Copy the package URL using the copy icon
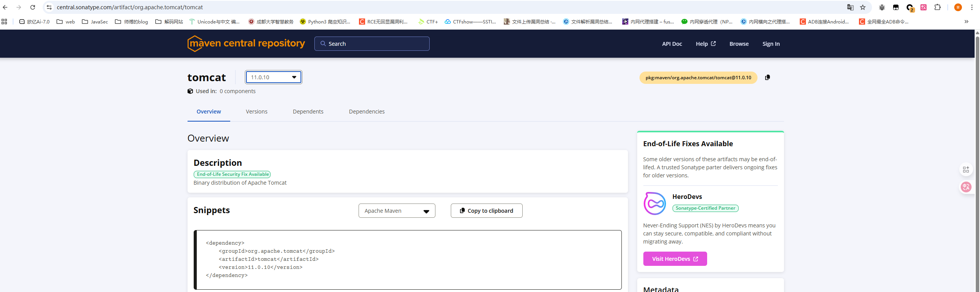 [767, 77]
